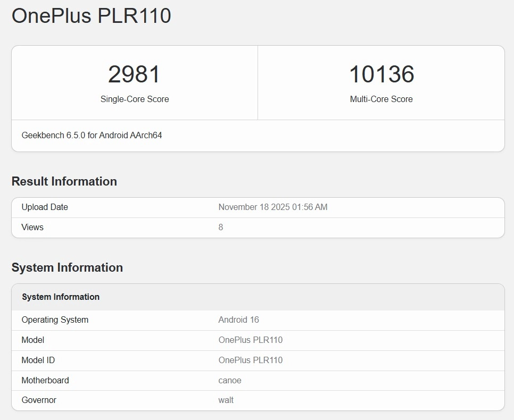Click the Result Information section heading
Image resolution: width=514 pixels, height=420 pixels.
64,181
